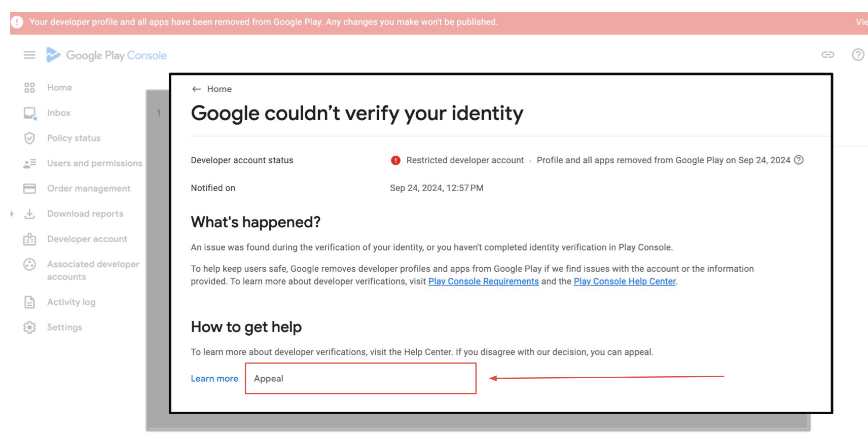This screenshot has width=868, height=434.
Task: Open Home in the sidebar
Action: click(59, 88)
